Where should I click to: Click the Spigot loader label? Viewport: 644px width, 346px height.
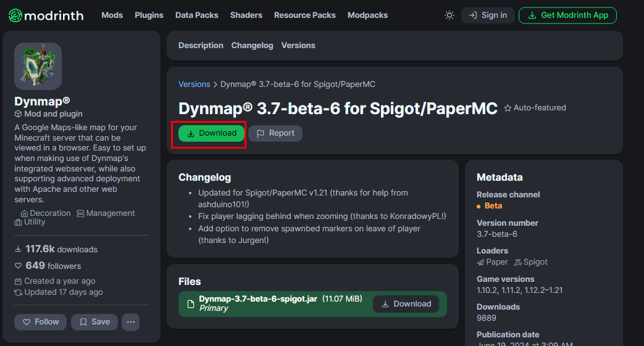point(530,262)
